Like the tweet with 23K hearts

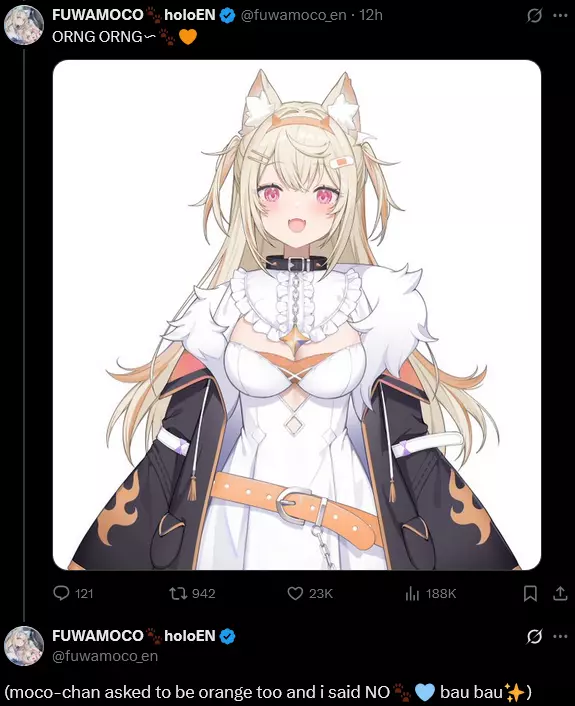point(295,593)
